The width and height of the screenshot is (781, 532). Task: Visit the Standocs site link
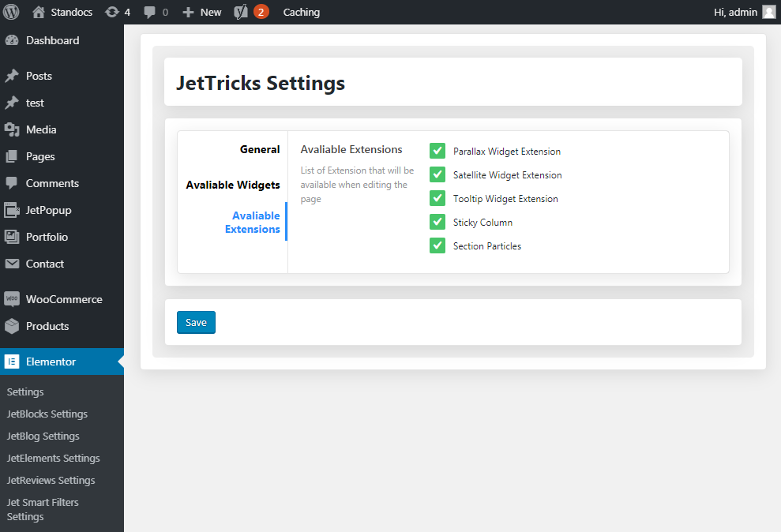click(x=62, y=13)
